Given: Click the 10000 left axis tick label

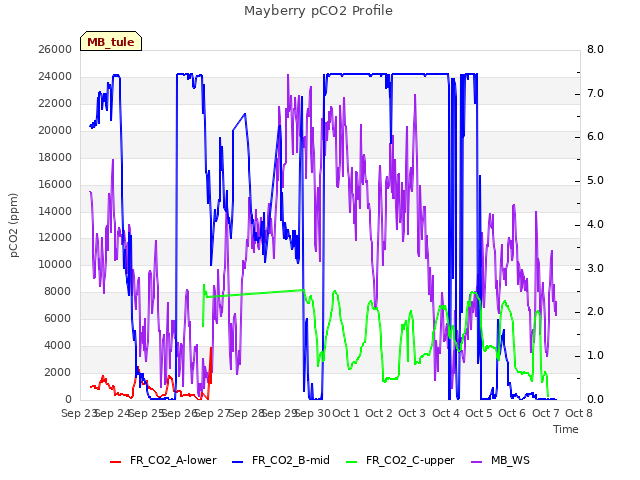Looking at the screenshot, I should click(55, 264).
